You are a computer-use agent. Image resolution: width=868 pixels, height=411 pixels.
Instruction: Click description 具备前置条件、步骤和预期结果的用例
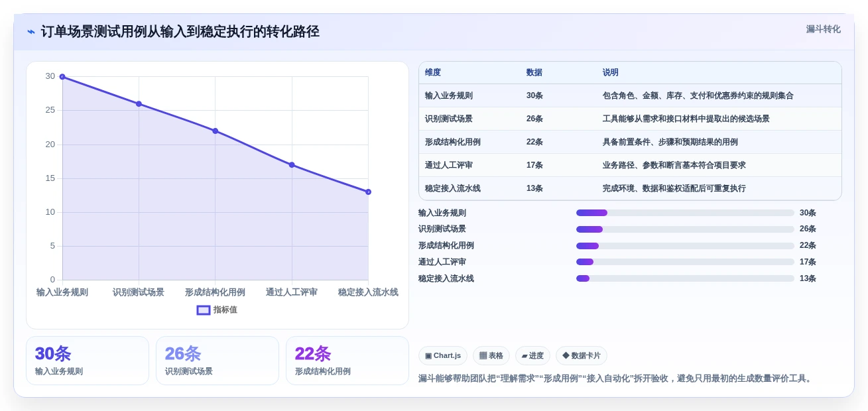(670, 142)
